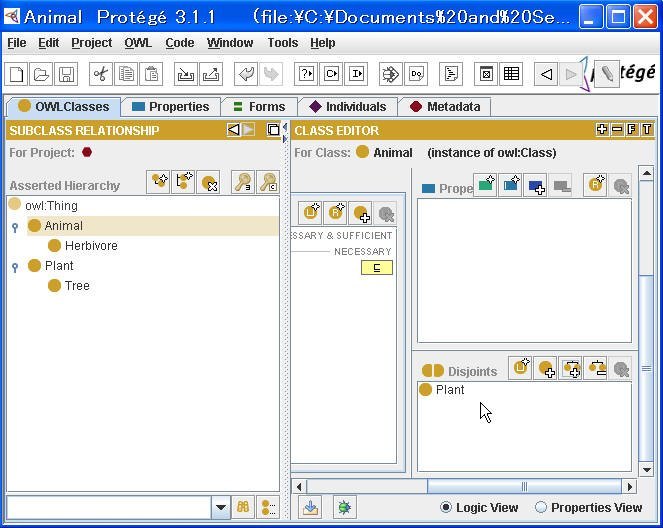Open the Help menu
Screen dimensions: 663x528
323,43
